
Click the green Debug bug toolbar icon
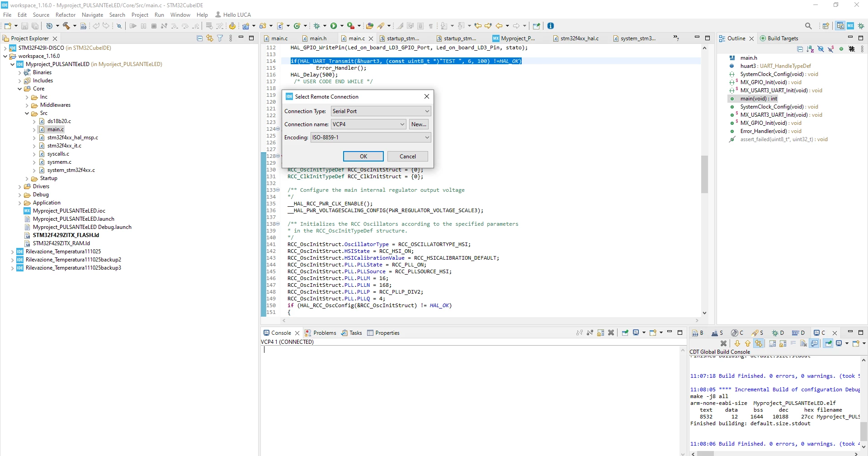pos(317,26)
